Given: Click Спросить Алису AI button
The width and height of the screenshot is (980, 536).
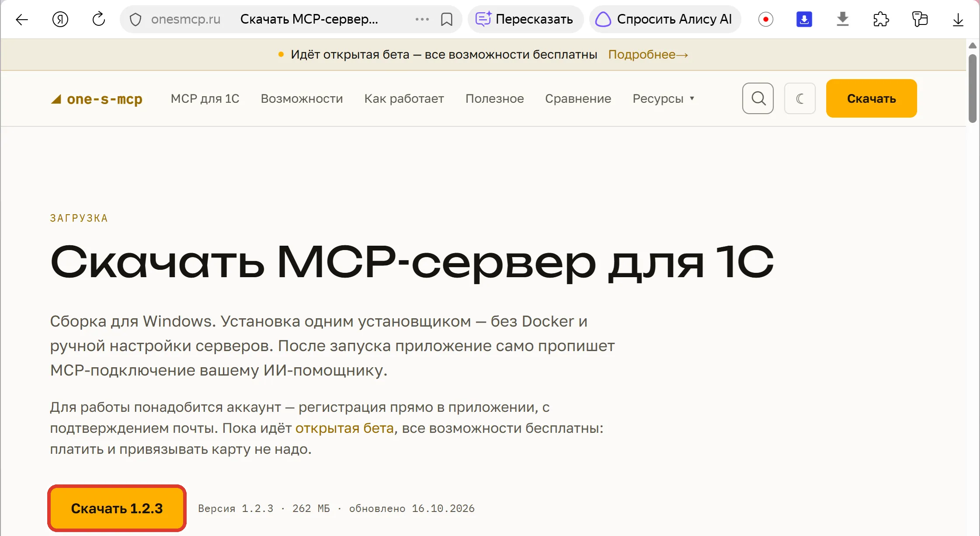Looking at the screenshot, I should click(664, 19).
